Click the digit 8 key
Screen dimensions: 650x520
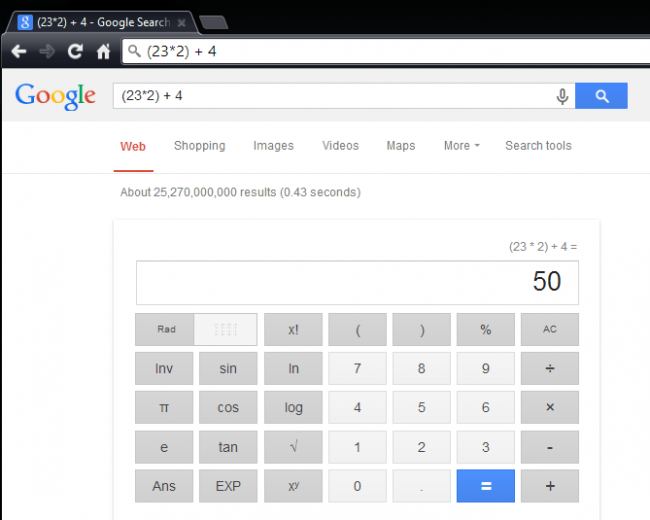click(x=422, y=368)
